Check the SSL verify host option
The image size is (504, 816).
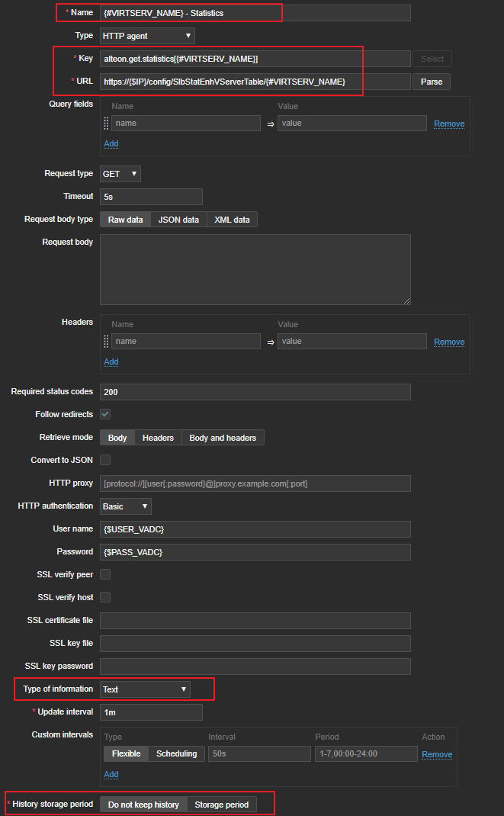(x=105, y=597)
